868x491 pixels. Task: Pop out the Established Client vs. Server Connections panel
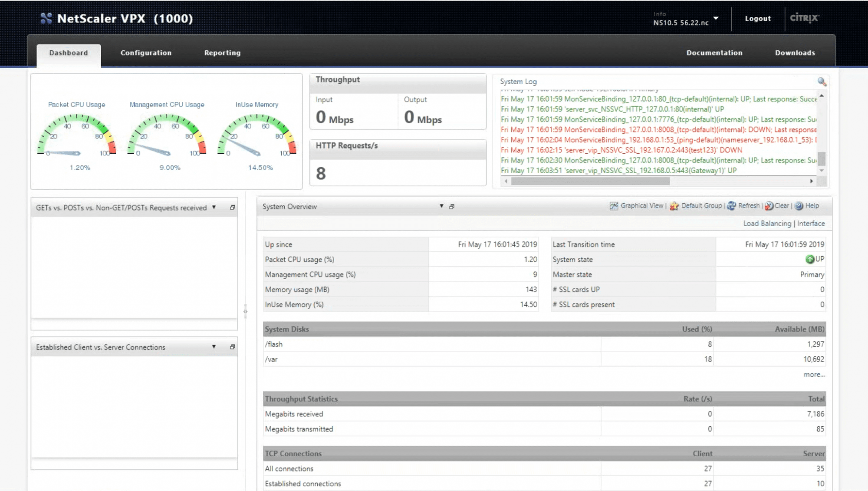(x=233, y=347)
